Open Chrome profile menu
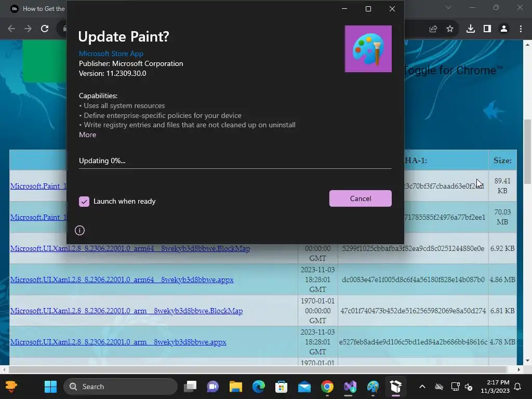 pos(504,29)
